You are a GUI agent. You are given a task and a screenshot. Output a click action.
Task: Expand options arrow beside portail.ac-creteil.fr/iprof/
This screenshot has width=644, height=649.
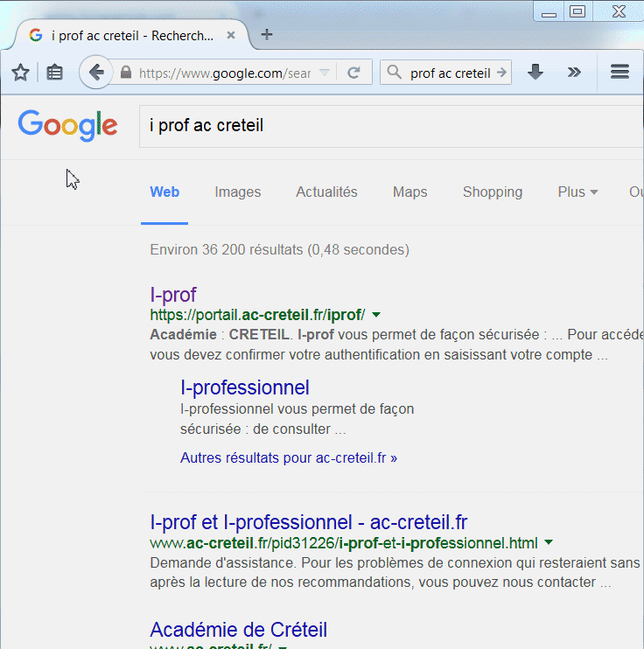point(376,315)
